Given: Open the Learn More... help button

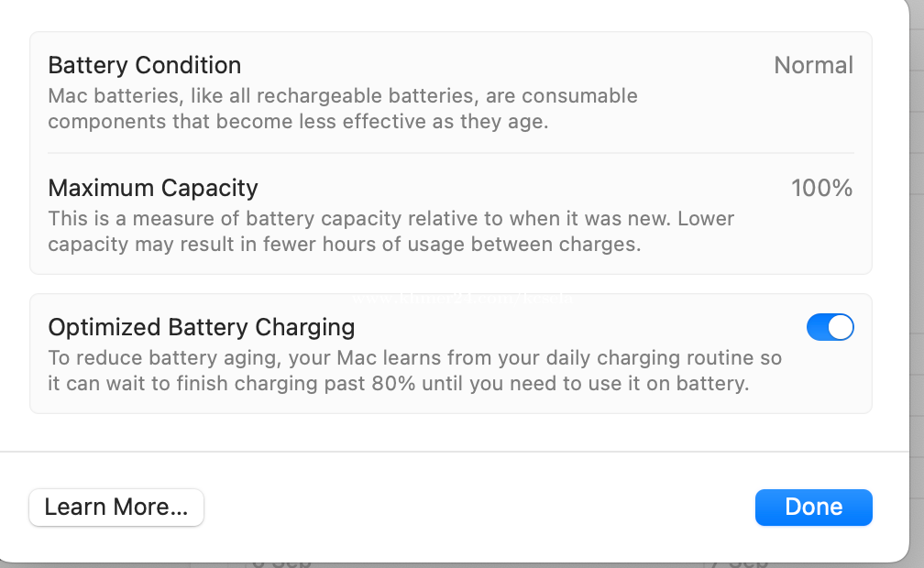Looking at the screenshot, I should point(116,508).
